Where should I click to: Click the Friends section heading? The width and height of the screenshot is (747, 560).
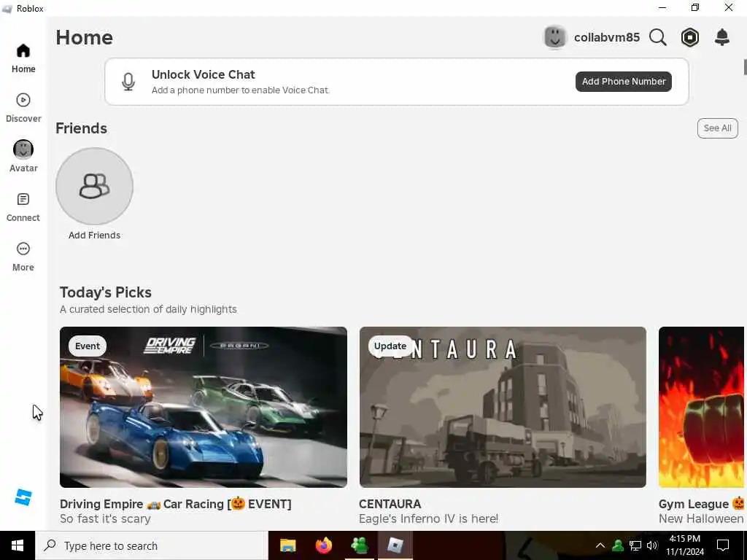pos(82,128)
